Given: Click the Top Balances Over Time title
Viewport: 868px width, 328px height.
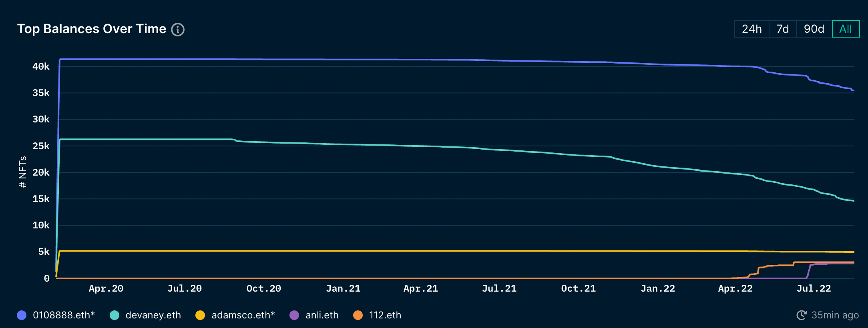Looking at the screenshot, I should (92, 29).
